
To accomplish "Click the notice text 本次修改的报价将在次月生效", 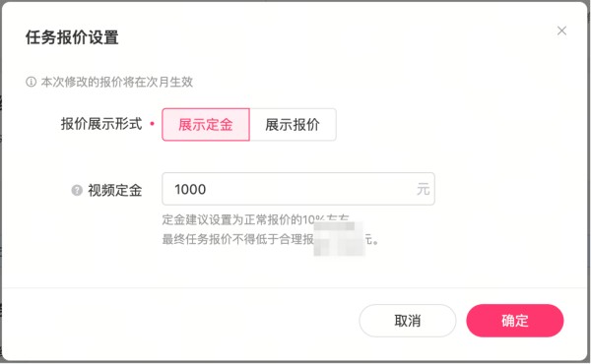I will (x=117, y=82).
